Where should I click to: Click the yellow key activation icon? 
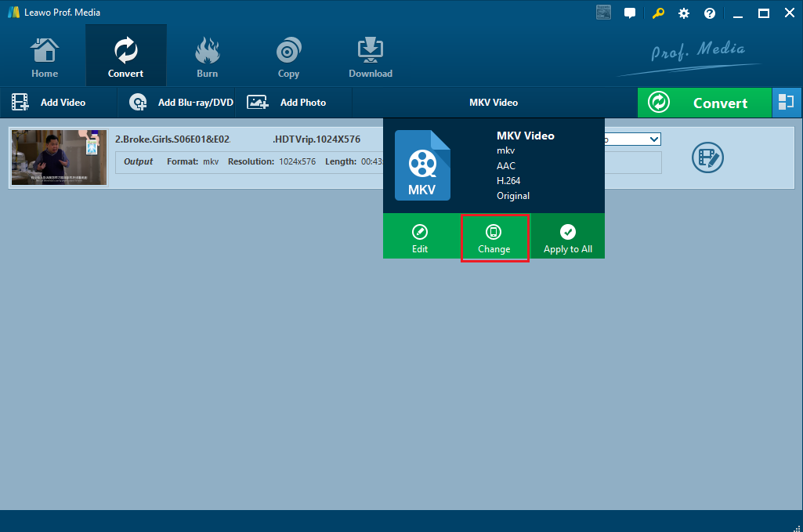click(657, 13)
